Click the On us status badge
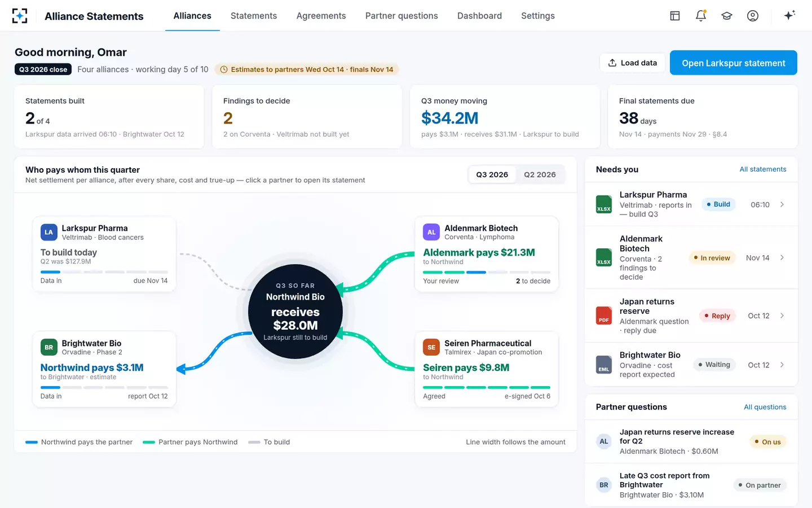This screenshot has width=812, height=508. (768, 441)
